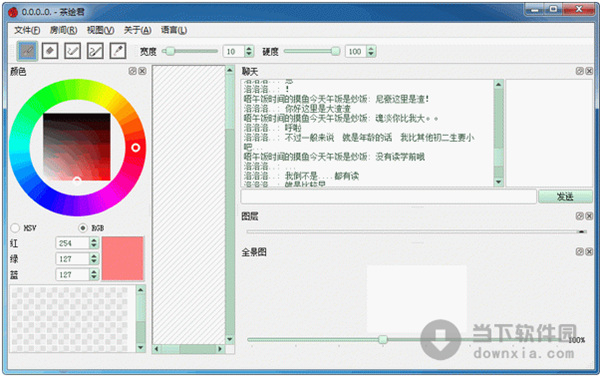Click the canvas horizontal scrollbar left arrow

tap(157, 349)
